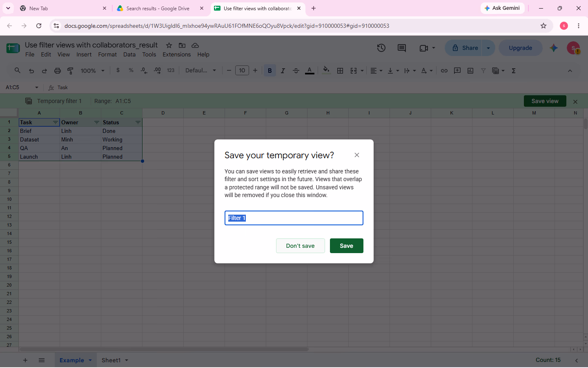Open the font family dropdown
This screenshot has height=368, width=588.
point(201,71)
